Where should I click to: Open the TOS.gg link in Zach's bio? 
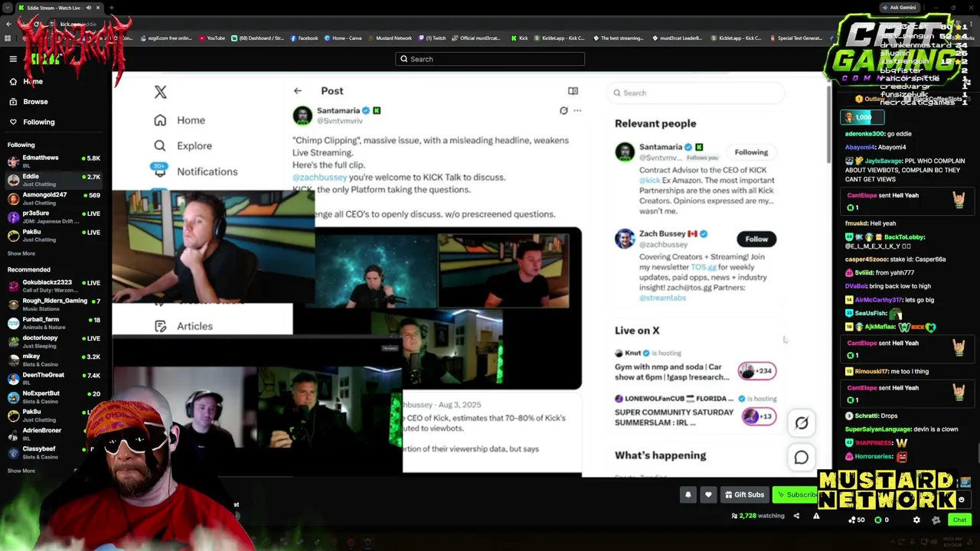pyautogui.click(x=704, y=267)
